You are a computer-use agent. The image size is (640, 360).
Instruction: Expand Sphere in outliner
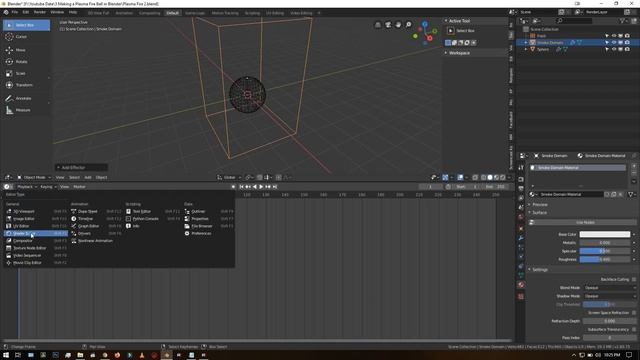pos(526,49)
